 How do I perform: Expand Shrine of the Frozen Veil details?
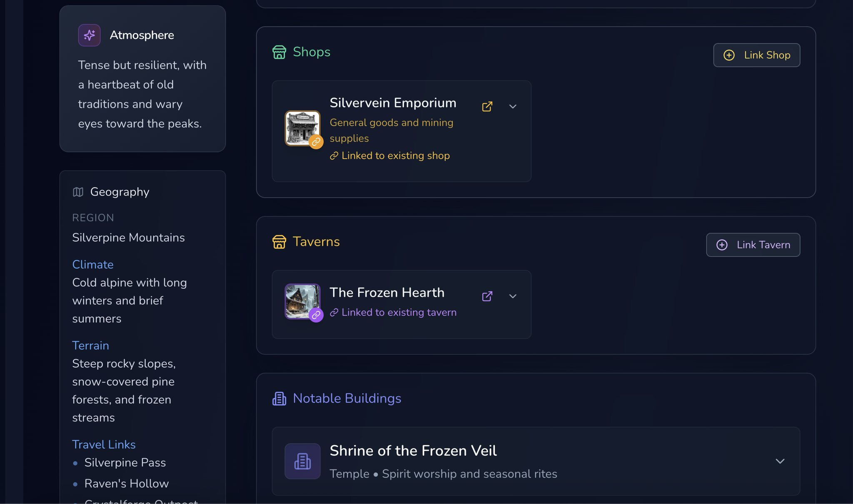(x=780, y=461)
